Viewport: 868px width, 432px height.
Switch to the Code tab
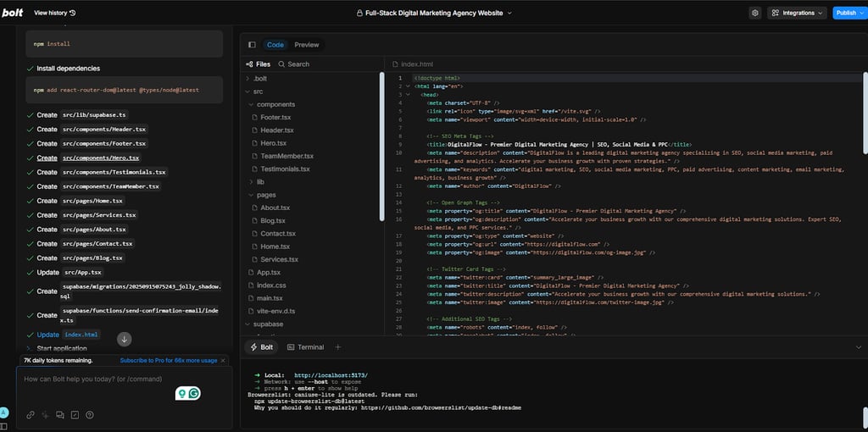click(275, 45)
